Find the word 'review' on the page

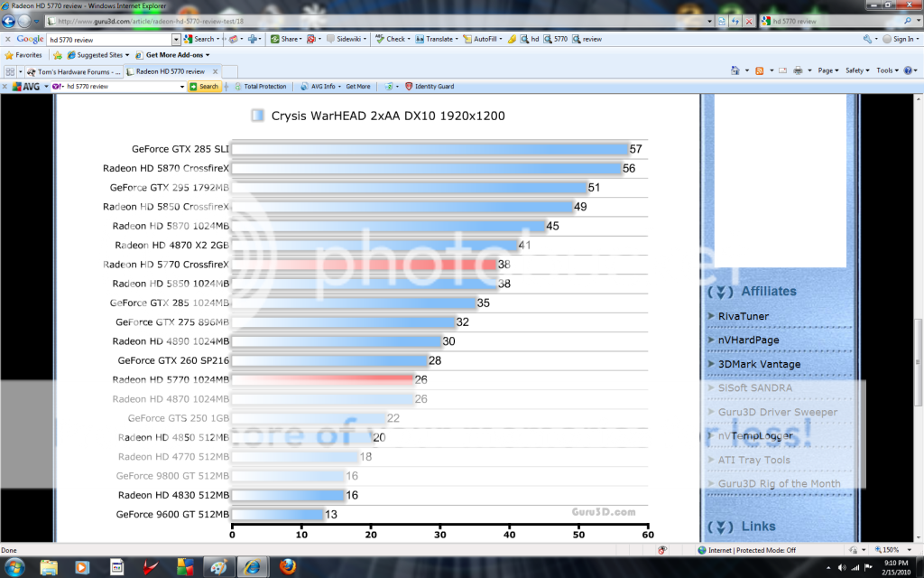(587, 39)
